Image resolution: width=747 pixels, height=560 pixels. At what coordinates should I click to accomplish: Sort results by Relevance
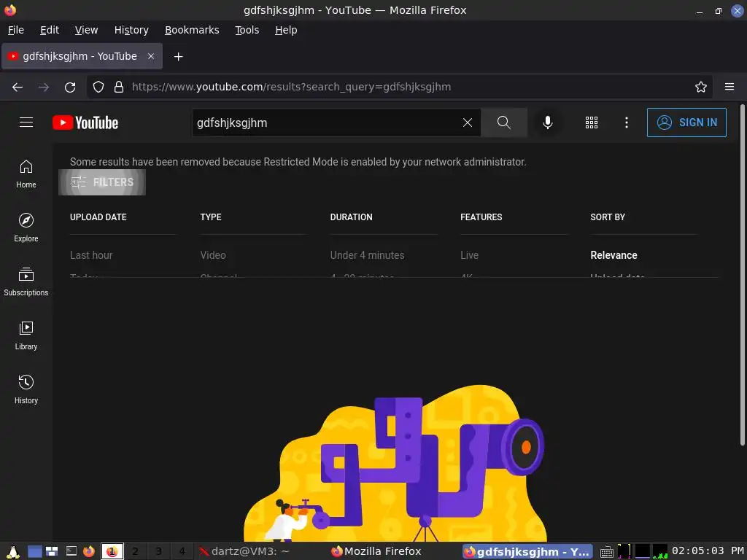614,255
